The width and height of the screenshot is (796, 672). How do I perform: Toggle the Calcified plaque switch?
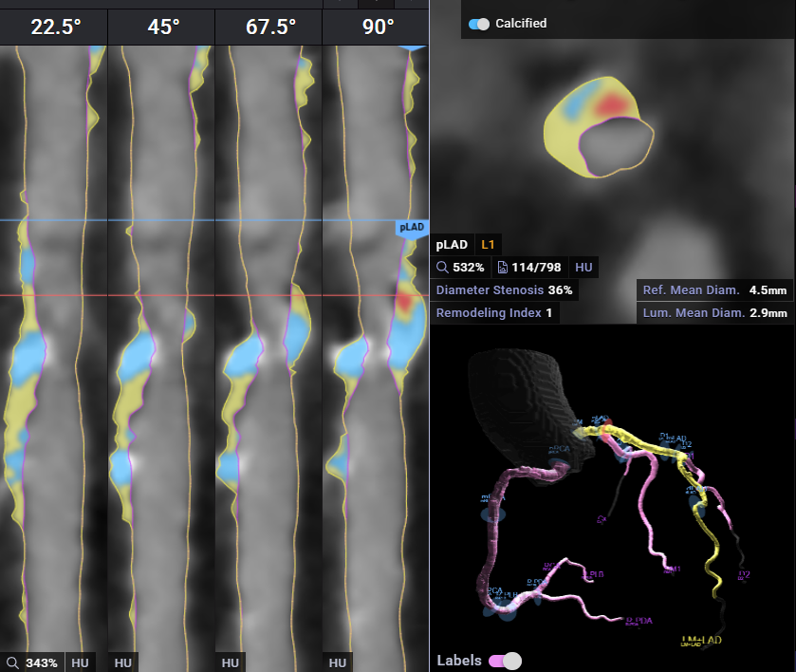pyautogui.click(x=480, y=23)
